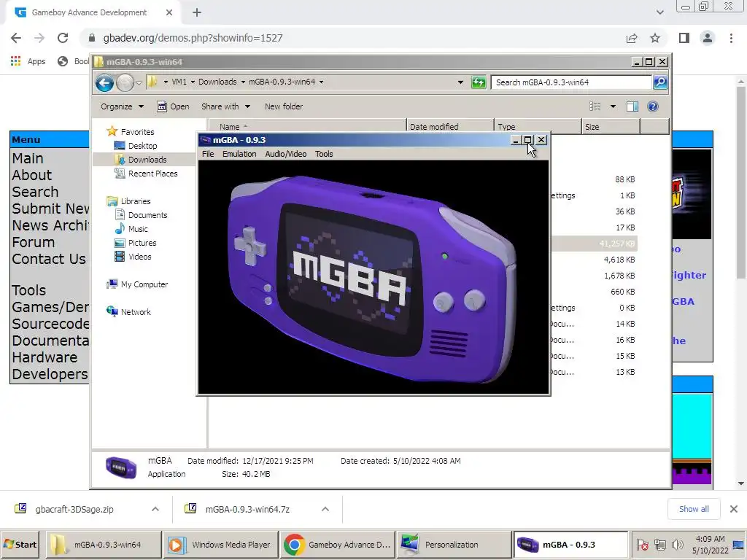
Task: Click Chrome back arrow
Action: [x=16, y=38]
